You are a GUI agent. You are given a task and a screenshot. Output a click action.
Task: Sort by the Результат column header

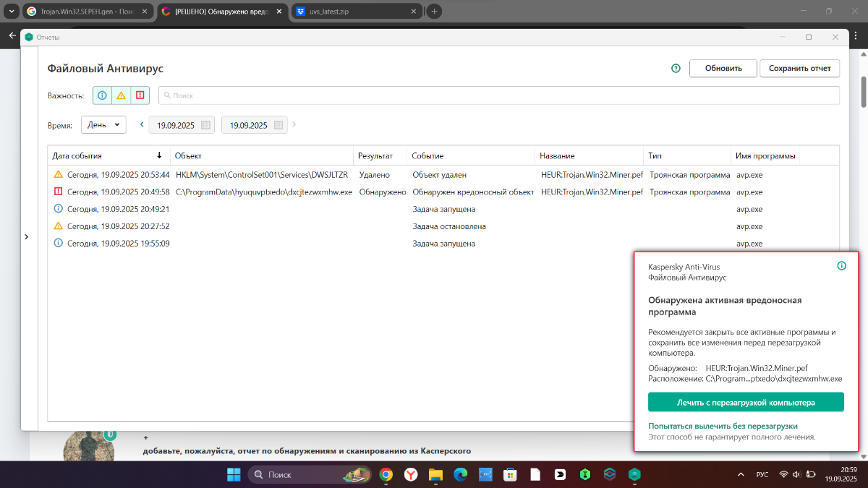380,155
